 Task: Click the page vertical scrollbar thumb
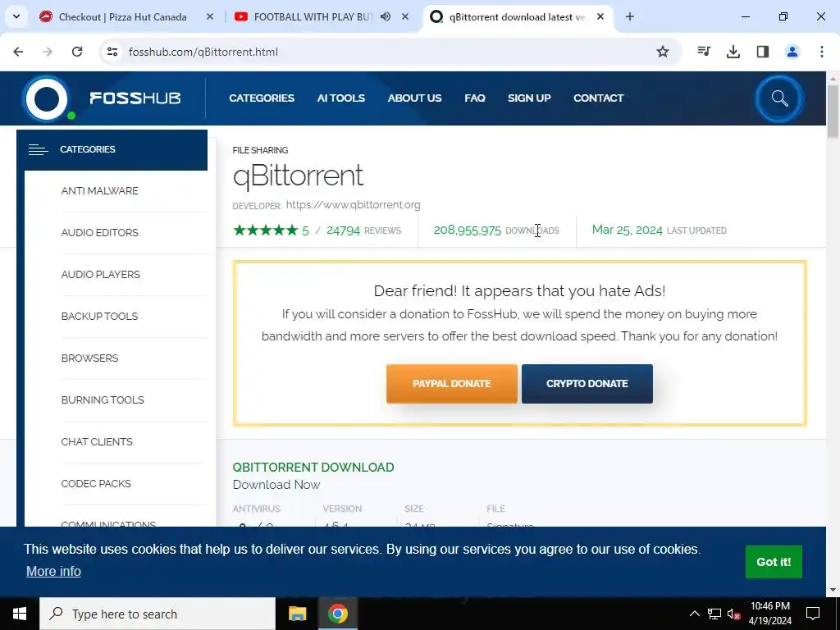click(833, 112)
